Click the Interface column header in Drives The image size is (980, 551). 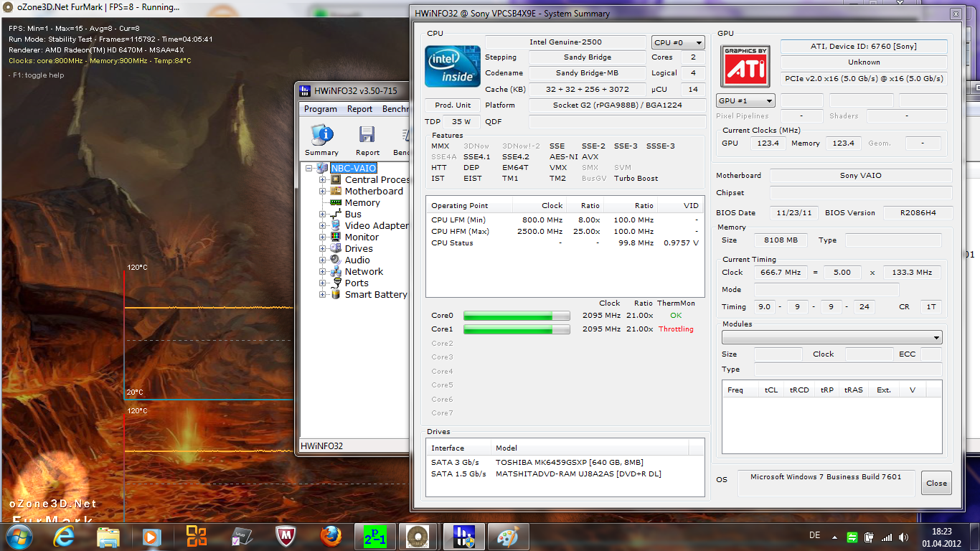click(x=458, y=448)
